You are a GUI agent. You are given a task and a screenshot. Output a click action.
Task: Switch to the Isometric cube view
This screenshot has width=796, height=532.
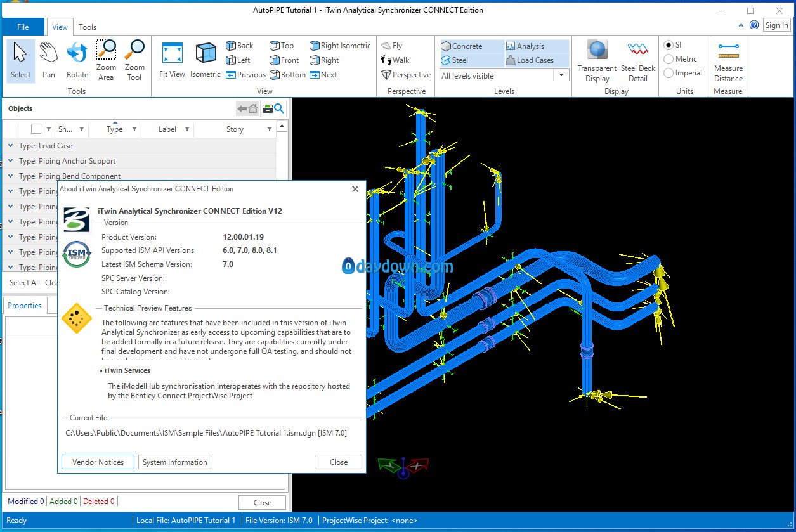pyautogui.click(x=206, y=61)
